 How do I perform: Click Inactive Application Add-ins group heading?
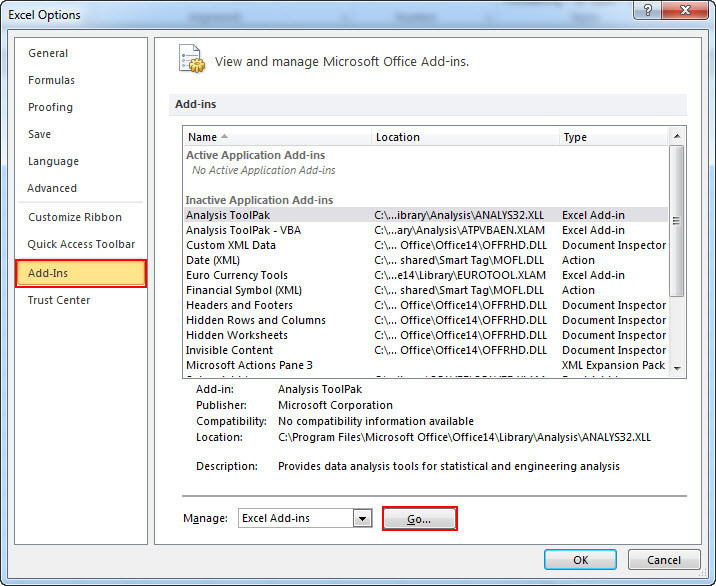(x=259, y=200)
